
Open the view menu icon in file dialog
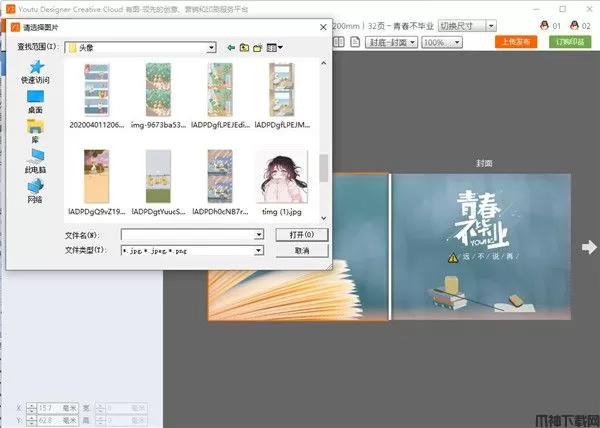pos(274,47)
